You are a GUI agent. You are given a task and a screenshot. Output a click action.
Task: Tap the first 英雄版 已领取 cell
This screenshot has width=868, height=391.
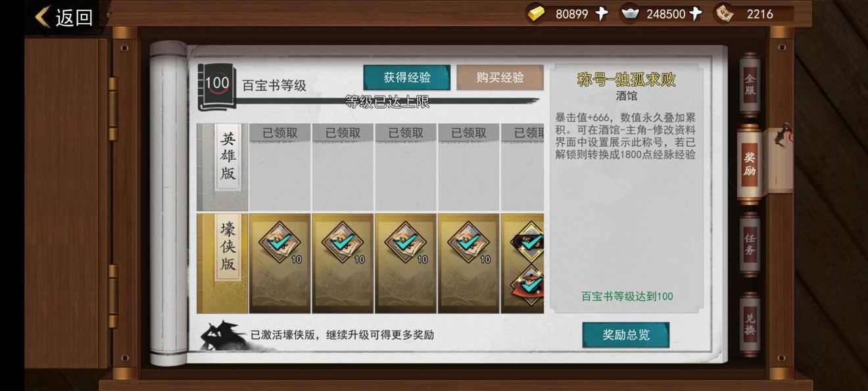[x=279, y=167]
